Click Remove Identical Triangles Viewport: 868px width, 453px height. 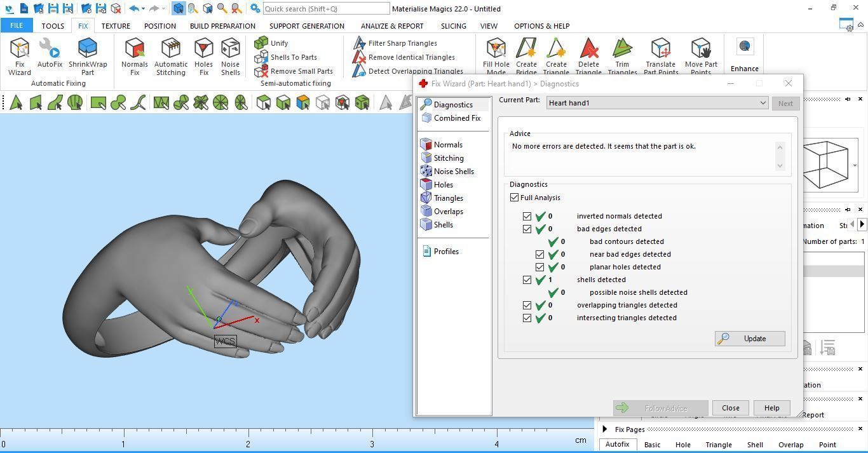[403, 57]
